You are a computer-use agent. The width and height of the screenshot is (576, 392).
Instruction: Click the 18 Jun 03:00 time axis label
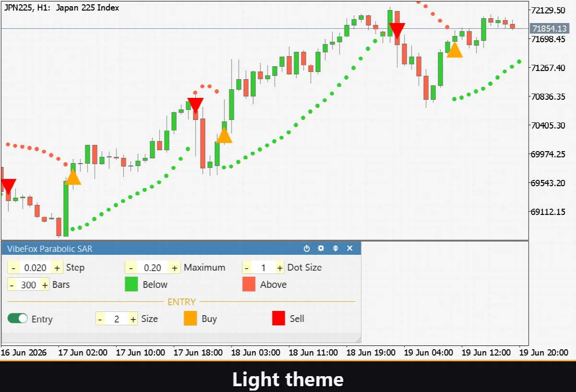click(x=255, y=352)
